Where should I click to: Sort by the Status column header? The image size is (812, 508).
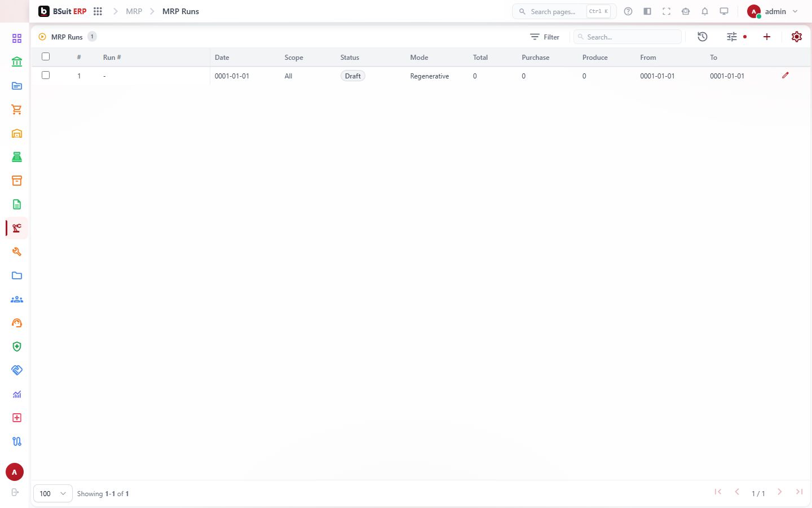tap(350, 58)
